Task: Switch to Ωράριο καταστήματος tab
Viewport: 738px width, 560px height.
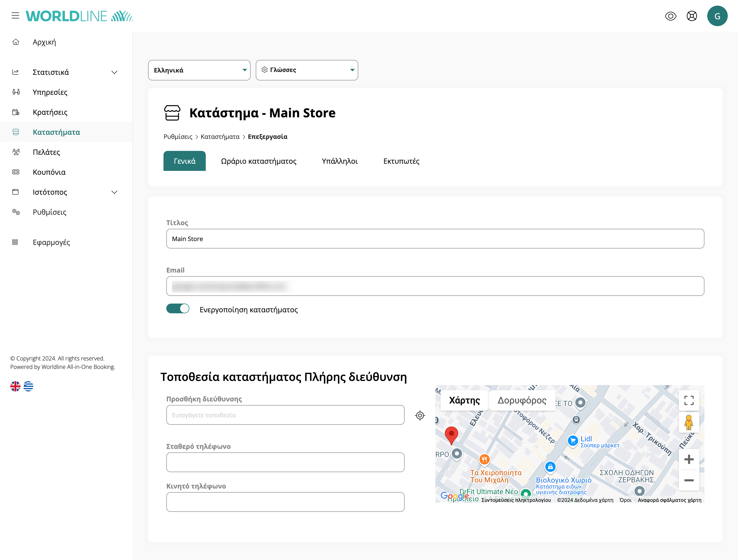Action: 259,161
